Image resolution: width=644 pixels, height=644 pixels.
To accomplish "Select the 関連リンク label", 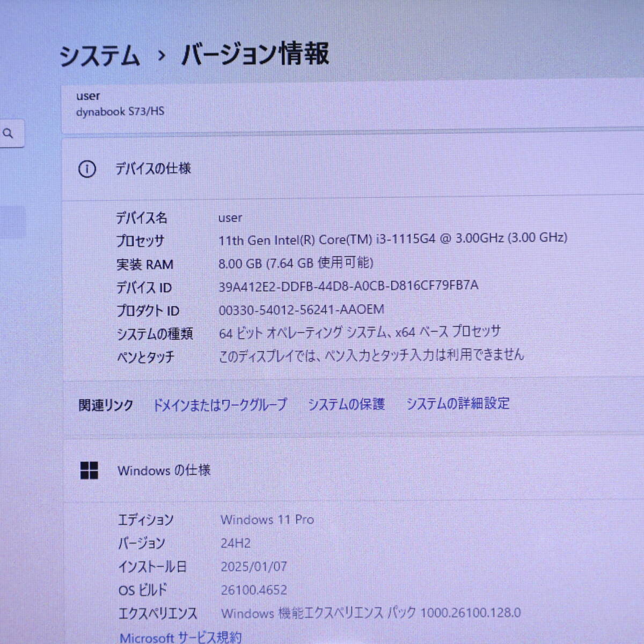I will 106,405.
